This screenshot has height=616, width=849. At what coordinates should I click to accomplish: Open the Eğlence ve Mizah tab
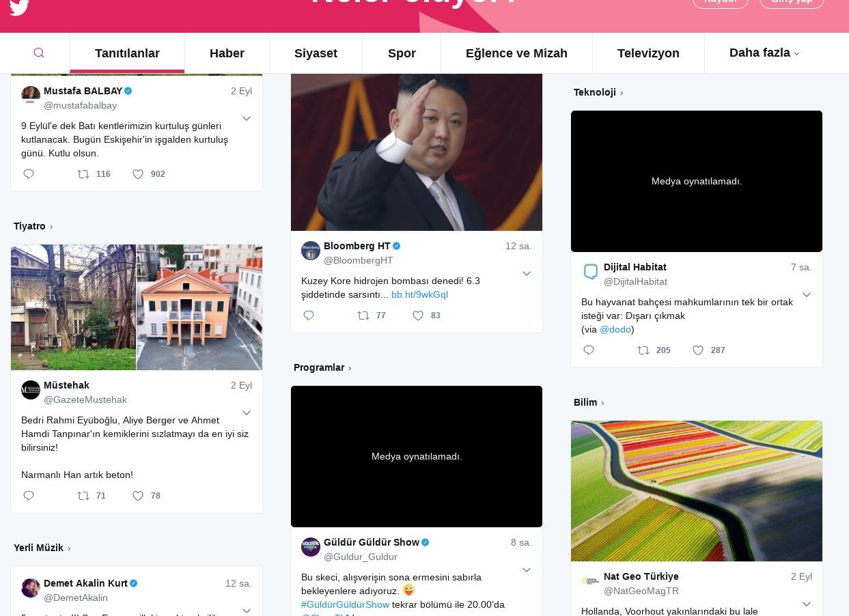[516, 53]
